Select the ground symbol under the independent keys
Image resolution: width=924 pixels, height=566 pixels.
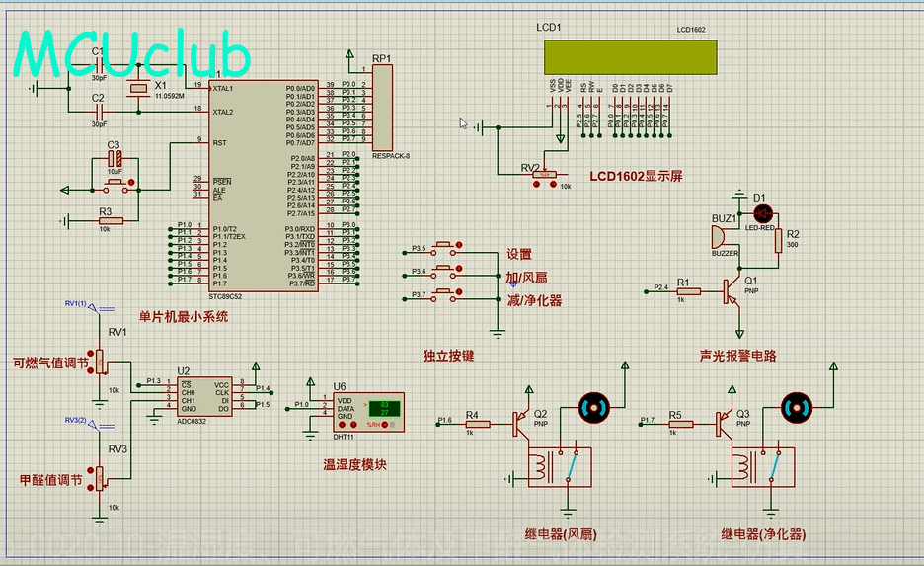[498, 334]
